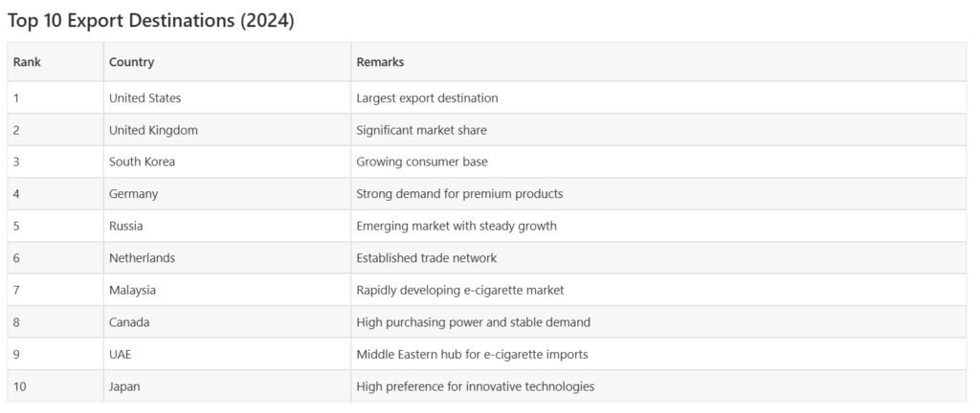Click the 'Top 10 Export Destinations (2024)' heading
980x413 pixels.
pyautogui.click(x=150, y=21)
